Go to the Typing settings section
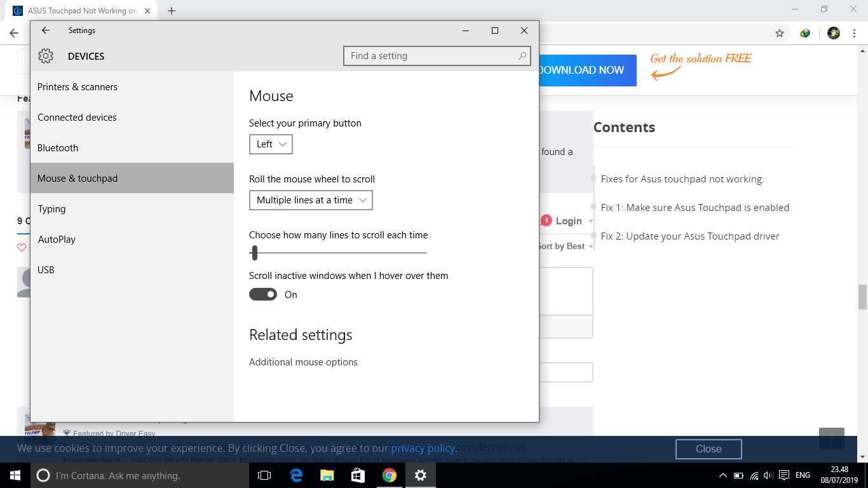The width and height of the screenshot is (868, 488). [x=51, y=209]
